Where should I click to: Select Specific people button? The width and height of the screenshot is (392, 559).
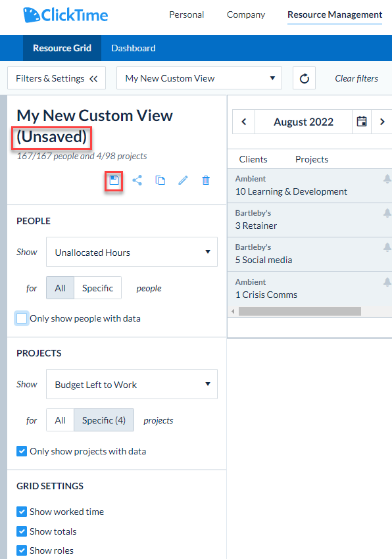click(98, 288)
